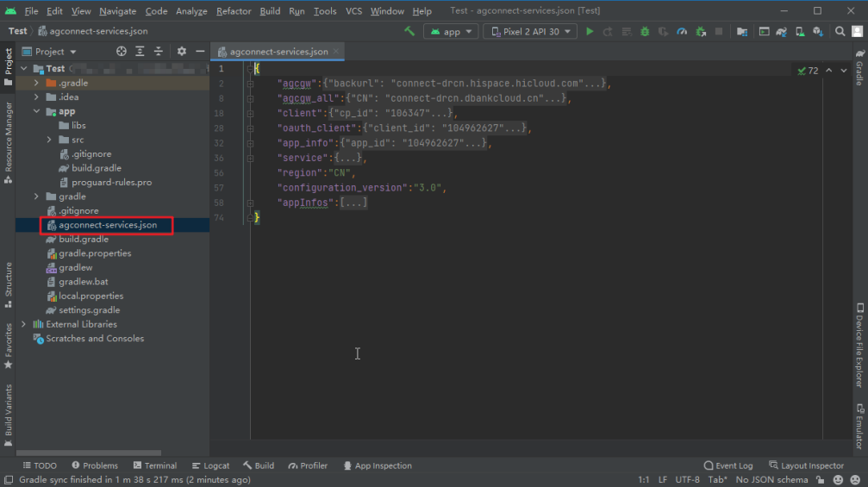The width and height of the screenshot is (868, 487).
Task: Expand the src folder in the tree
Action: click(49, 140)
